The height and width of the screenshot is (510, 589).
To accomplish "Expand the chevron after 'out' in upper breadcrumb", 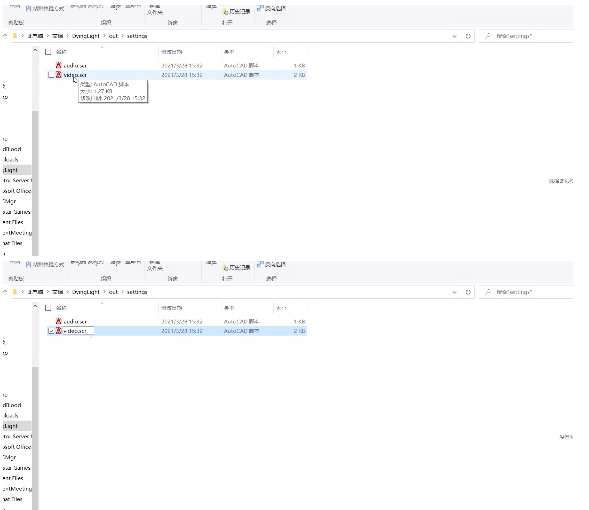I will coord(122,36).
